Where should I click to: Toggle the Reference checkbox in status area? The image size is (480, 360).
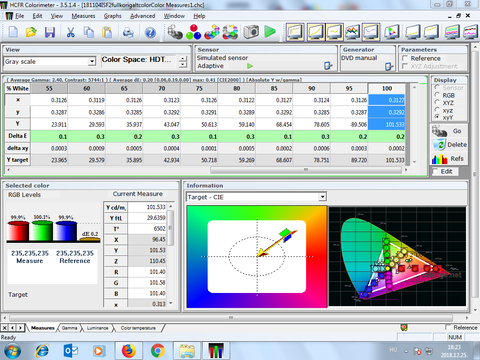click(x=448, y=327)
